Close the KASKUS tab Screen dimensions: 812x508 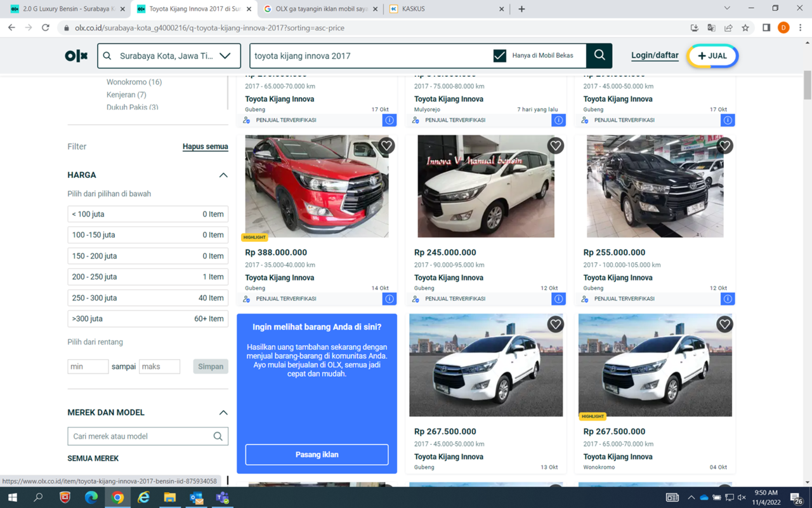[x=502, y=9]
